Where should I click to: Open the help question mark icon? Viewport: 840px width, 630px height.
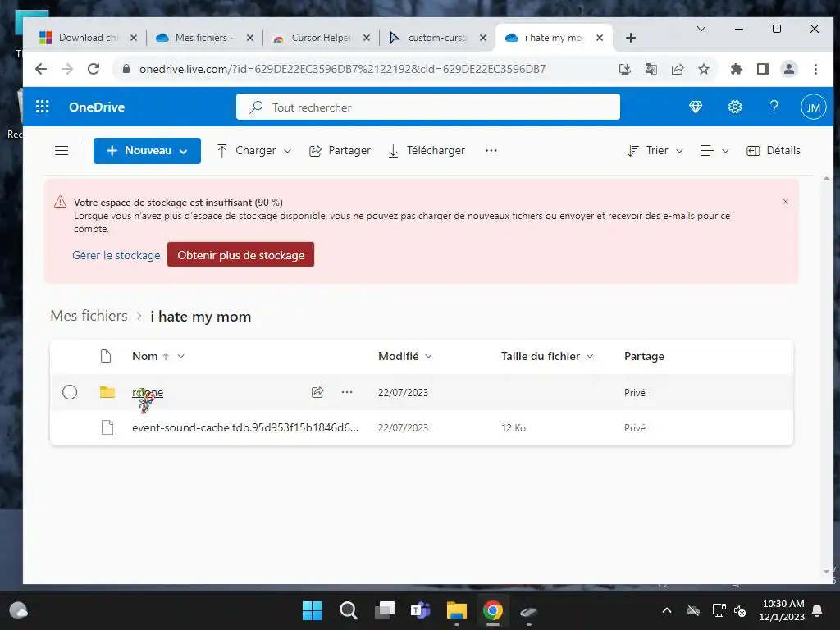[x=774, y=107]
